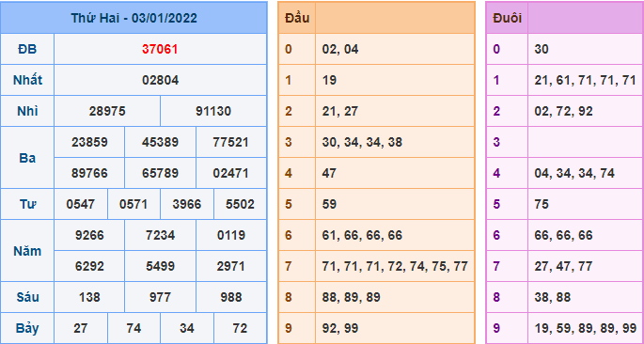Click the Đầu row 9 values "92, 99"
644x344 pixels.
340,328
